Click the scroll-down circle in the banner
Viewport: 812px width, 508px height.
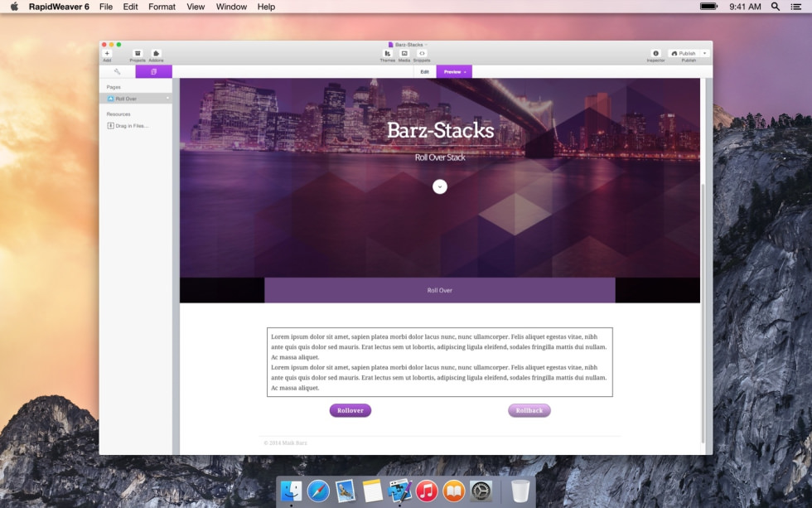[440, 186]
